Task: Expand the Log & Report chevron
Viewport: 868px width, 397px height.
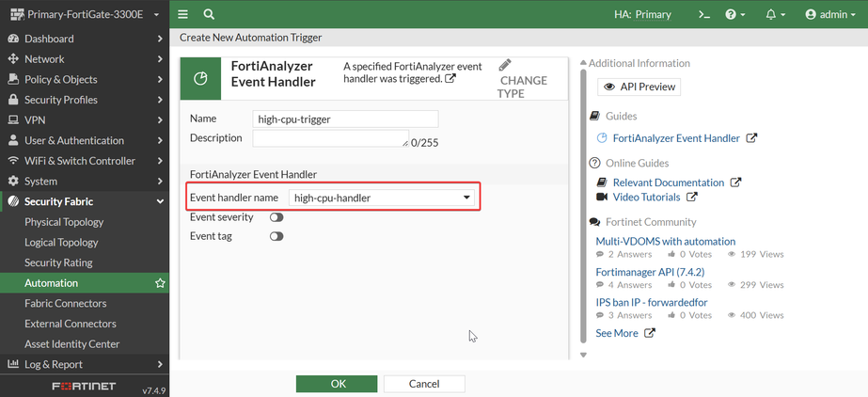Action: (x=160, y=364)
